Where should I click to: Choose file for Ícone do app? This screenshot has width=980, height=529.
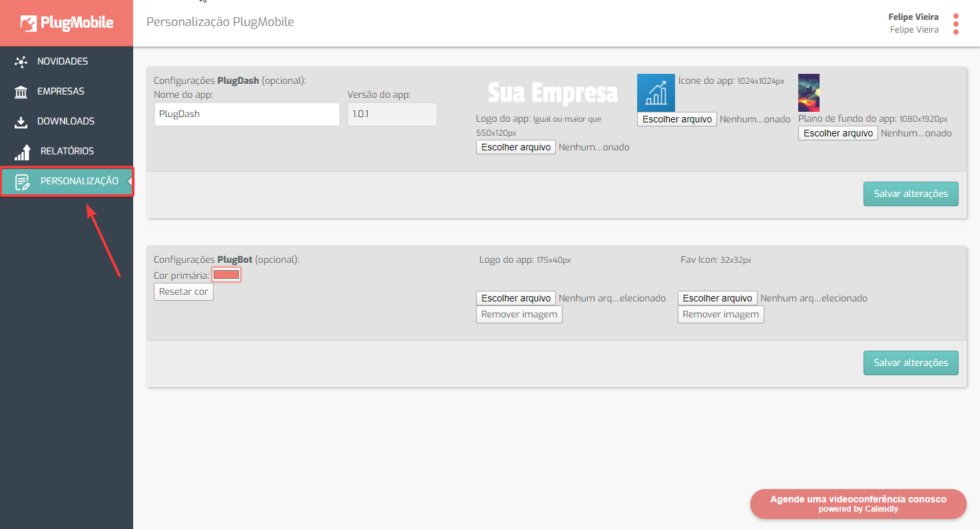click(677, 119)
